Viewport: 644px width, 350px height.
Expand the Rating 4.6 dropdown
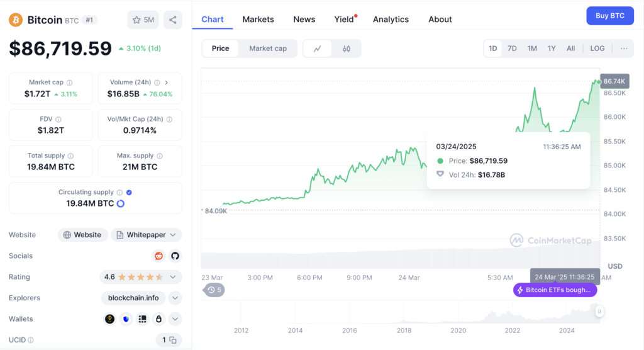pos(140,277)
